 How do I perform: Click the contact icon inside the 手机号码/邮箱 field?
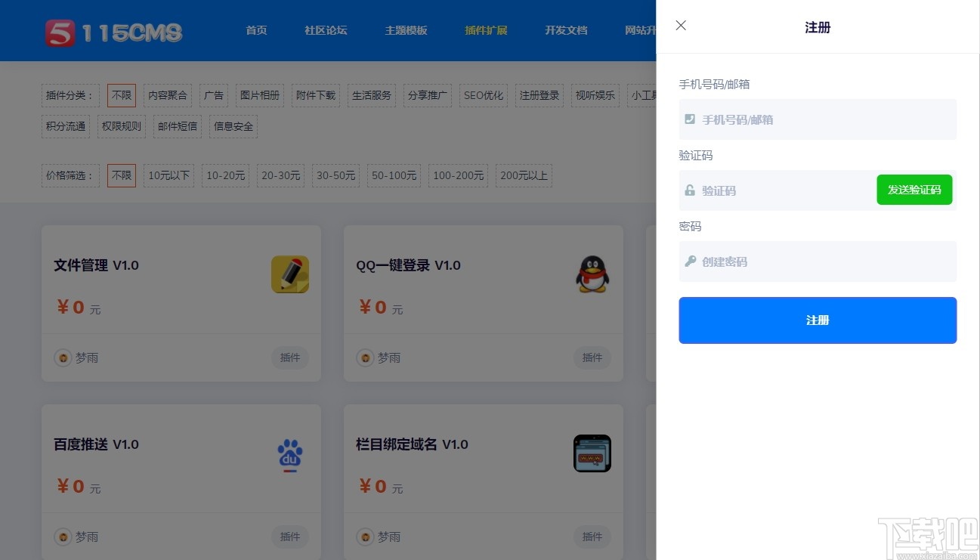click(x=690, y=119)
